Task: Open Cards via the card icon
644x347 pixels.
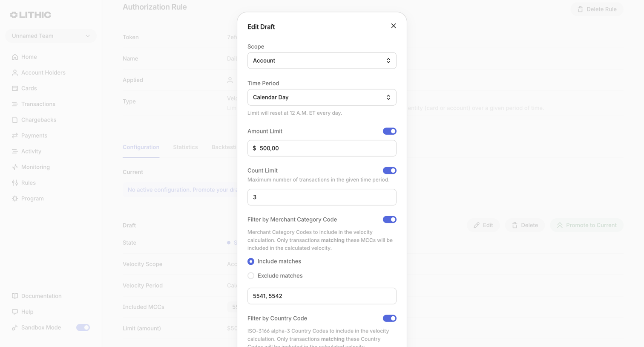Action: pyautogui.click(x=15, y=88)
